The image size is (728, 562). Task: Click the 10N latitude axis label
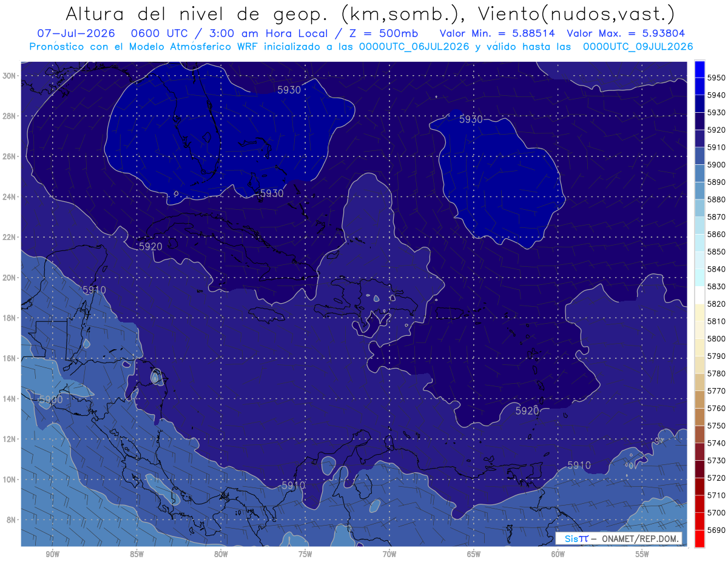click(9, 480)
